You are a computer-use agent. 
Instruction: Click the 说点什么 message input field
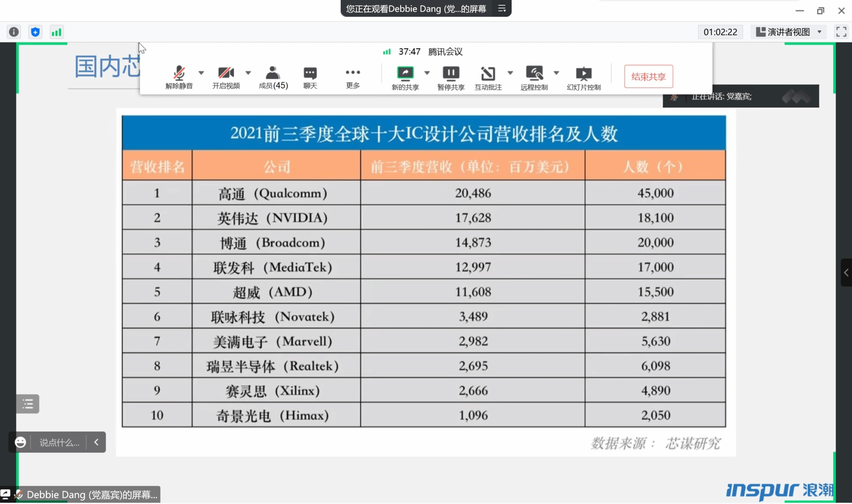point(59,442)
